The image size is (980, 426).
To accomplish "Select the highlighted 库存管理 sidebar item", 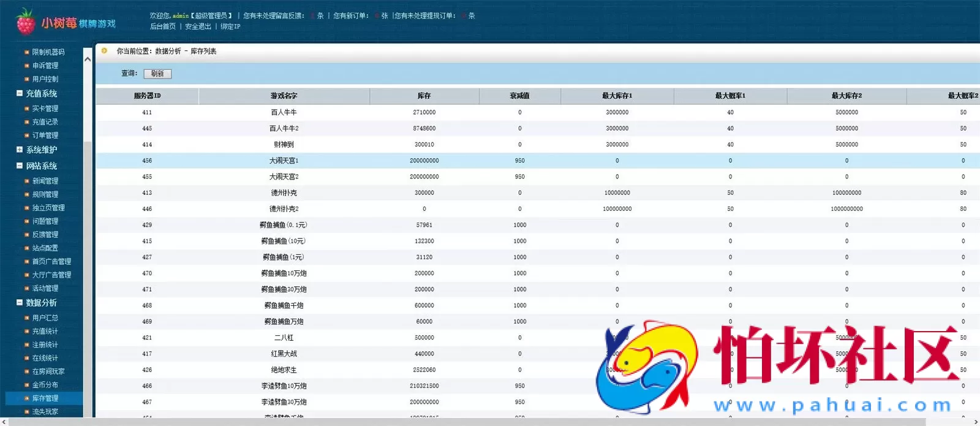I will [x=45, y=398].
